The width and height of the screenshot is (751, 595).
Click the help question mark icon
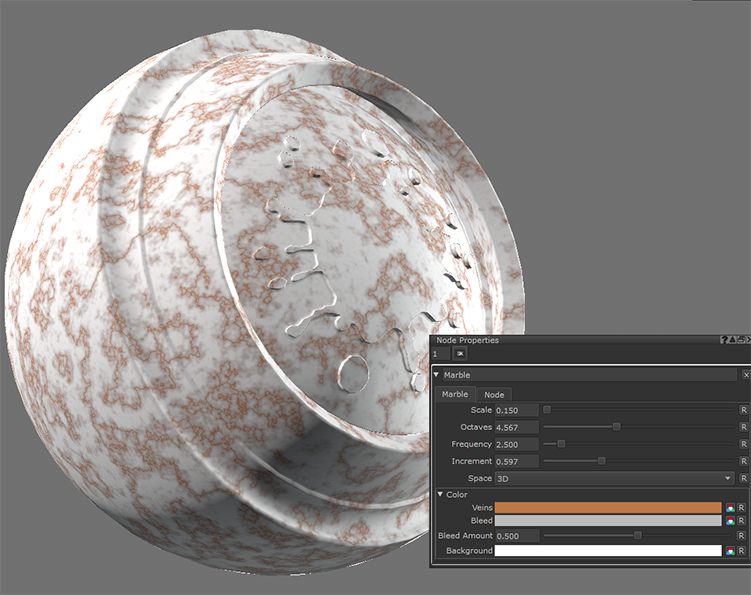click(x=723, y=341)
